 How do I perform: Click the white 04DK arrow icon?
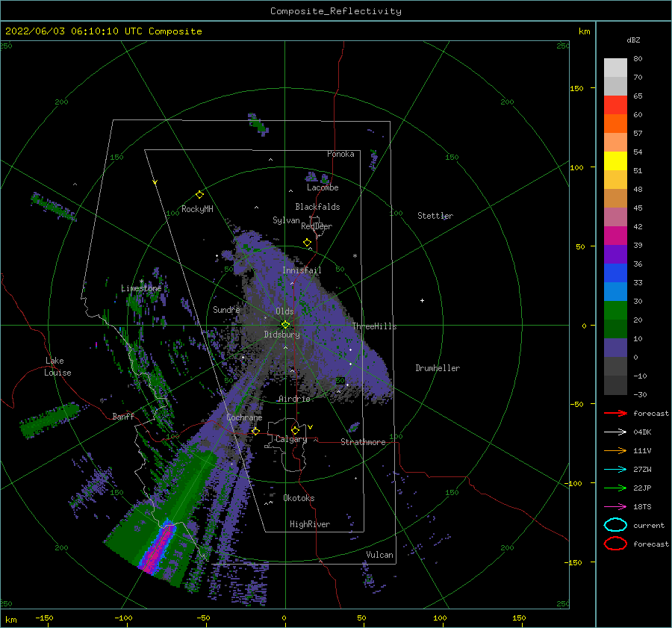(615, 432)
